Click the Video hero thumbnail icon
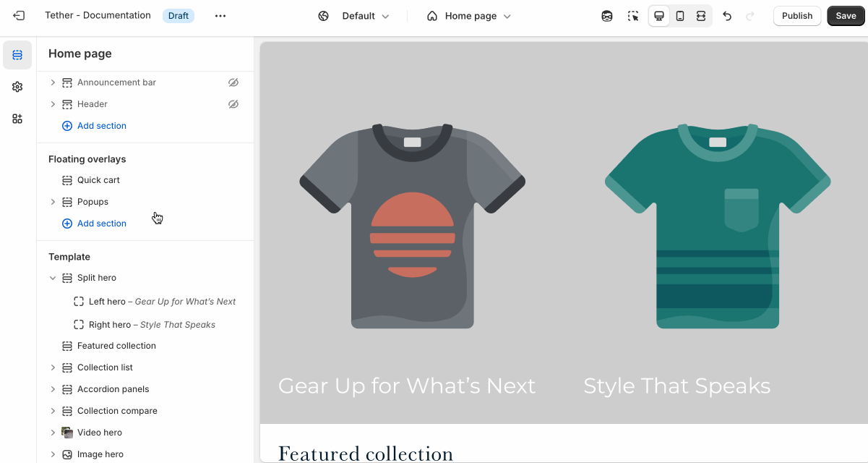Screen dimensions: 868x463 coord(67,433)
